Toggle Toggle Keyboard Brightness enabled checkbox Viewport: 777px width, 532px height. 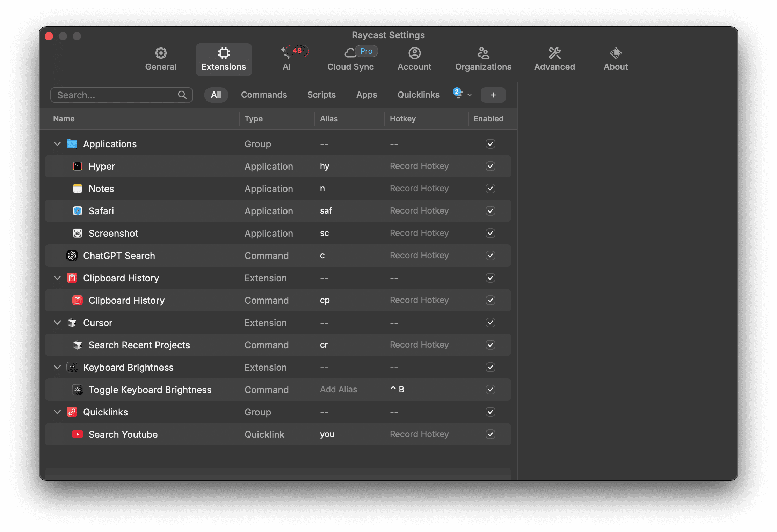[x=490, y=390]
